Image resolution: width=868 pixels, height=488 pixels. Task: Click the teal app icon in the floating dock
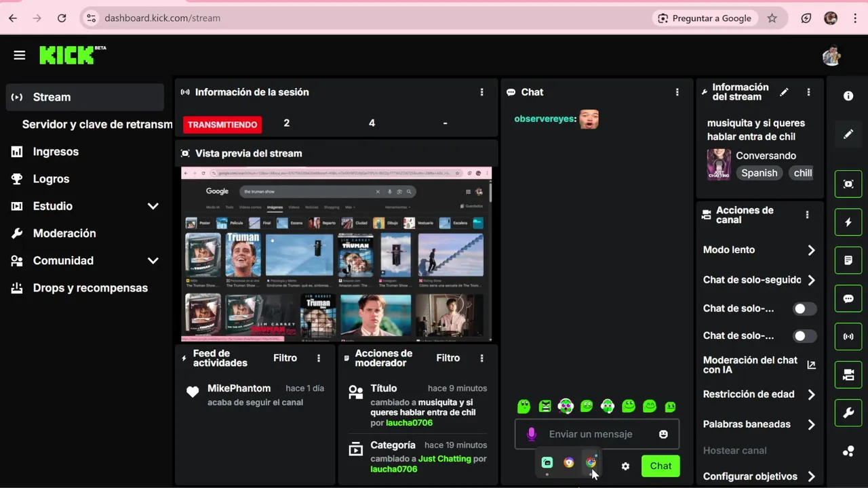(547, 462)
